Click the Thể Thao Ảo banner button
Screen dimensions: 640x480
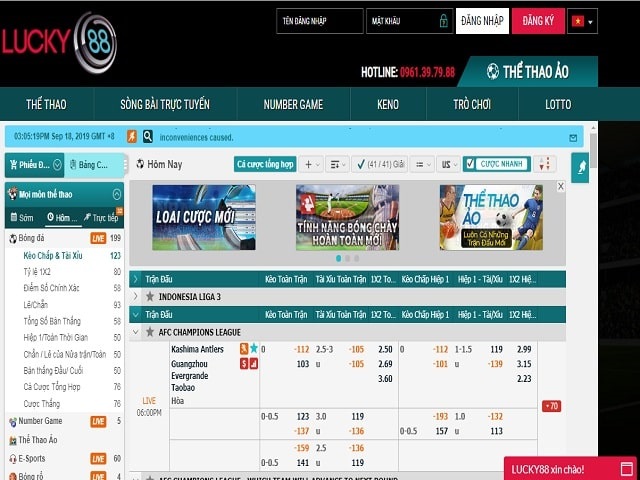coord(528,71)
